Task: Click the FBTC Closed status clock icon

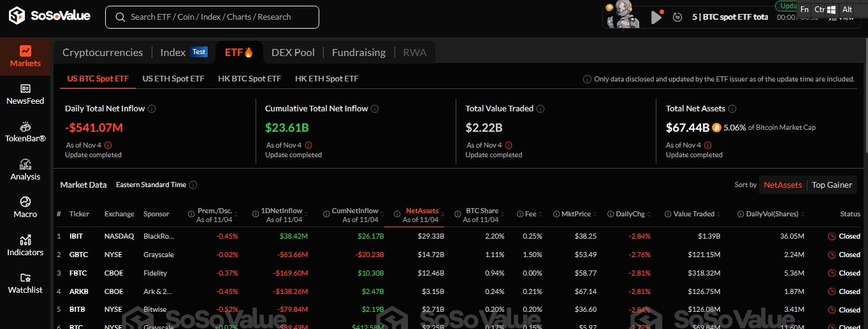Action: click(832, 273)
